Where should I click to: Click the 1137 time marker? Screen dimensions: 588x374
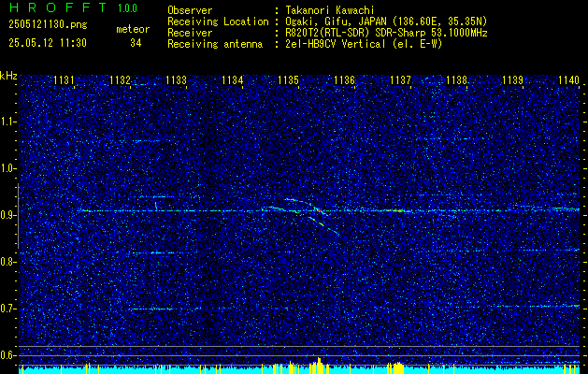click(400, 79)
